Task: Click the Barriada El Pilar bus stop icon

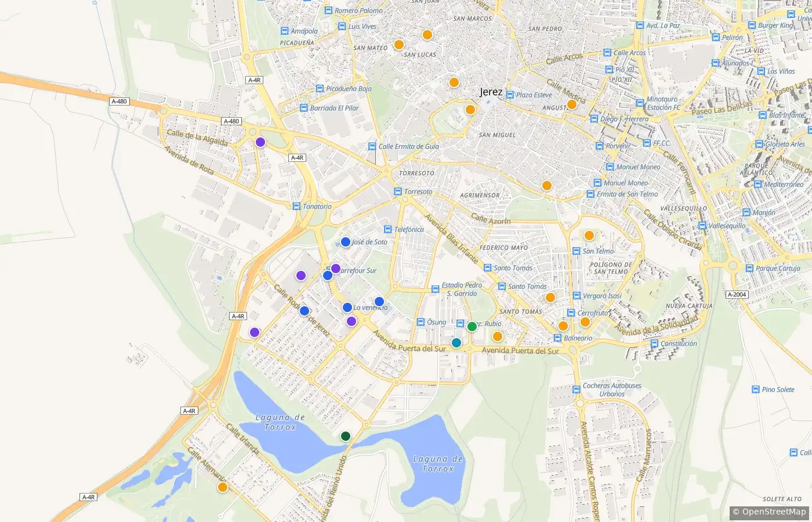Action: coord(303,108)
